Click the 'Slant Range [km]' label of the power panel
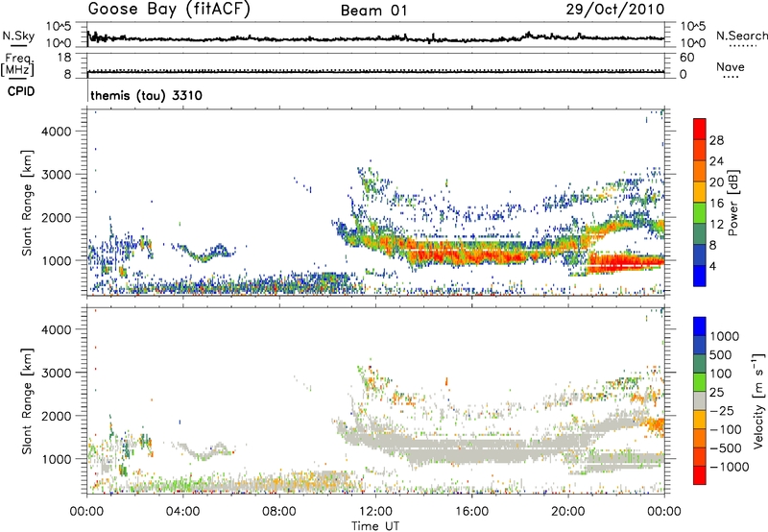This screenshot has width=768, height=532. [x=27, y=203]
